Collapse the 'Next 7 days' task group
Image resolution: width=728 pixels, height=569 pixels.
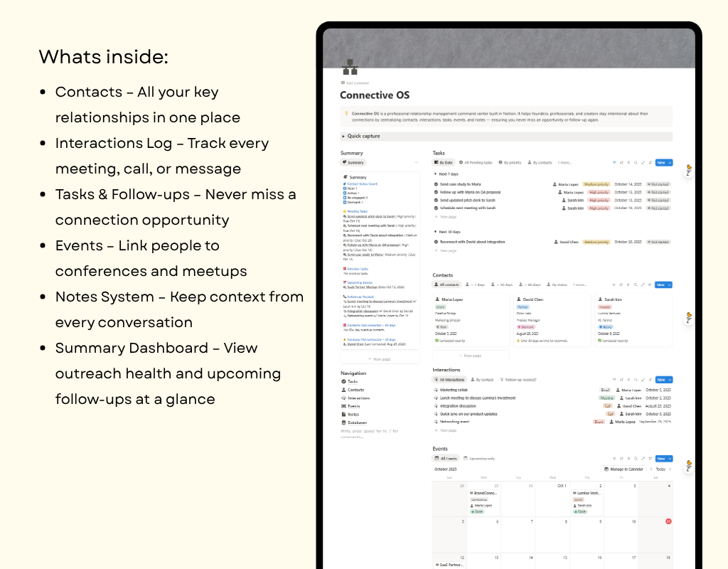click(435, 174)
